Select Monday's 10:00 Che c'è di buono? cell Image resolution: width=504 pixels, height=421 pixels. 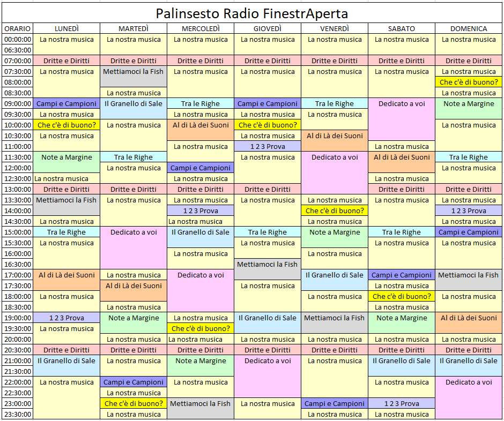[x=66, y=125]
